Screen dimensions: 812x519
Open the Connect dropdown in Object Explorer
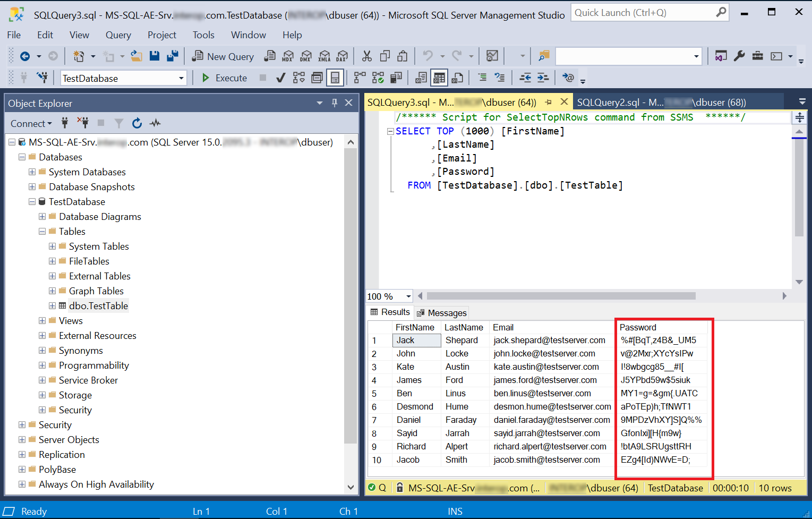31,123
